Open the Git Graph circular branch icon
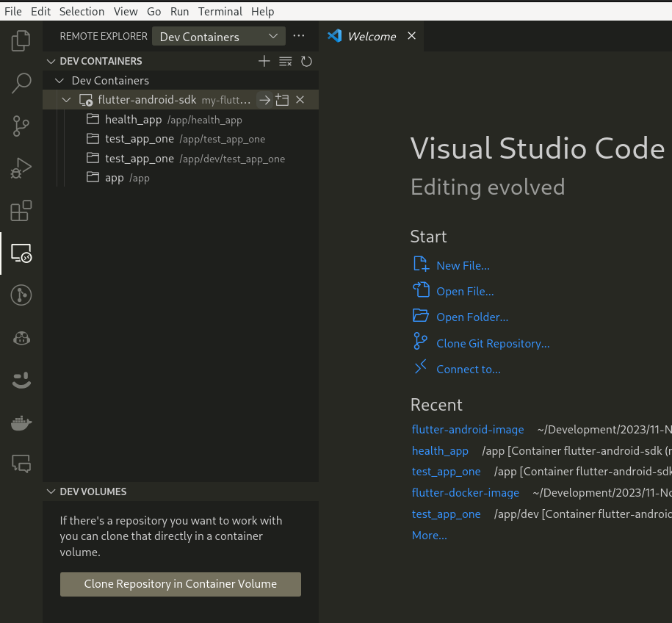Image resolution: width=672 pixels, height=623 pixels. coord(21,295)
